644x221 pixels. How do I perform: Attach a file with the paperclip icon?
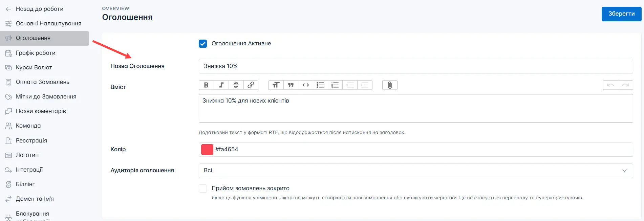point(390,85)
